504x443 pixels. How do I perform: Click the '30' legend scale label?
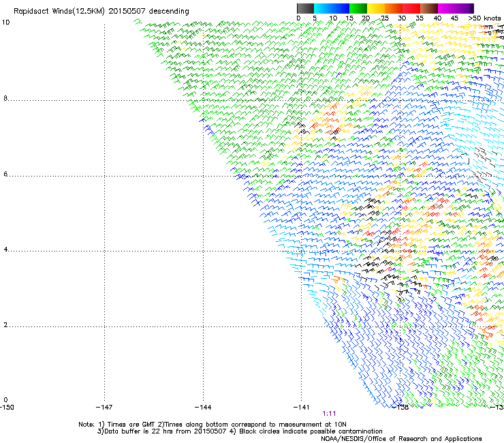402,18
